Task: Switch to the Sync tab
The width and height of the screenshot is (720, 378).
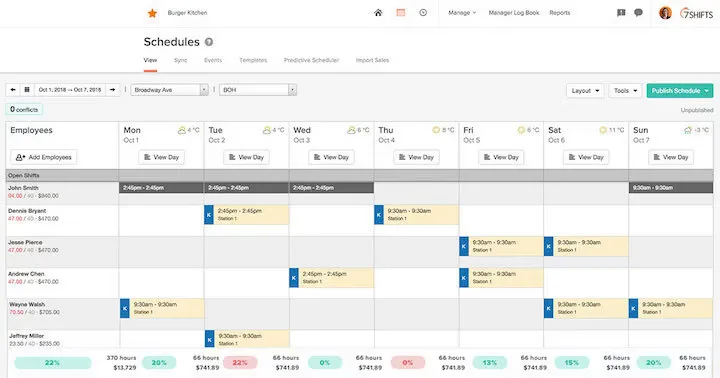Action: (180, 60)
